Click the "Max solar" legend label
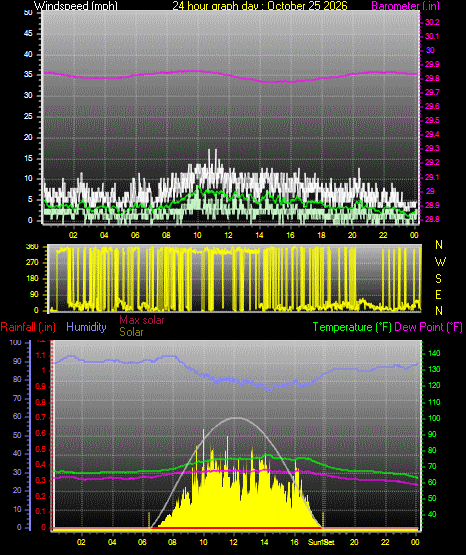 pos(142,320)
